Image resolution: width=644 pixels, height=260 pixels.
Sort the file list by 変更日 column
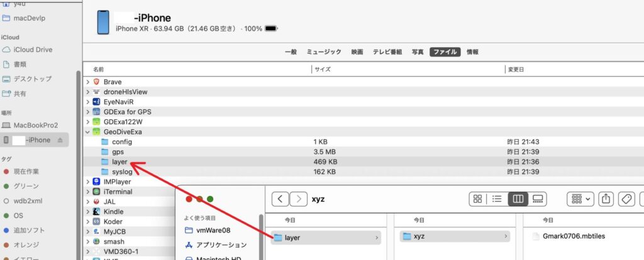point(516,69)
